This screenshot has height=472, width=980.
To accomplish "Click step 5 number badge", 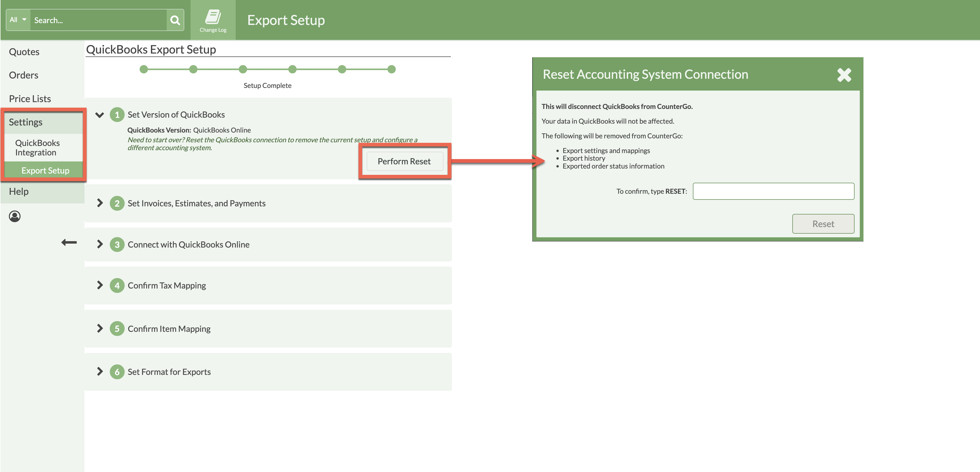I will tap(117, 328).
